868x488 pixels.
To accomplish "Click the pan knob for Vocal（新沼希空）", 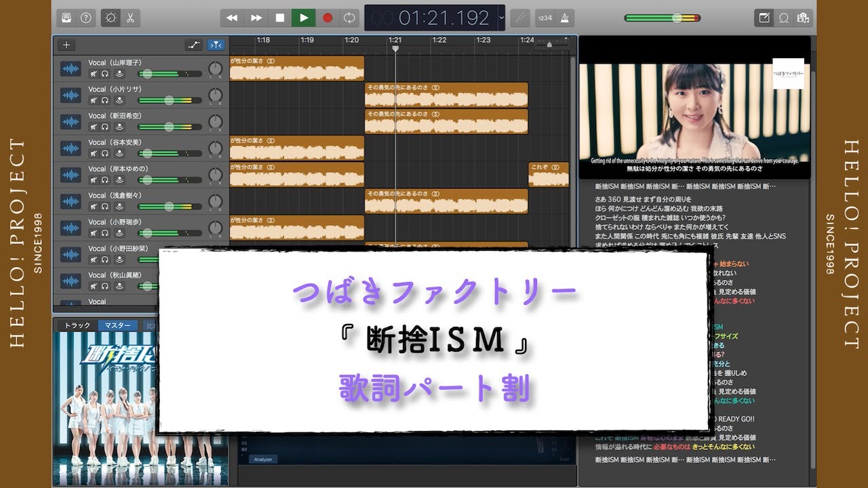I will click(215, 122).
